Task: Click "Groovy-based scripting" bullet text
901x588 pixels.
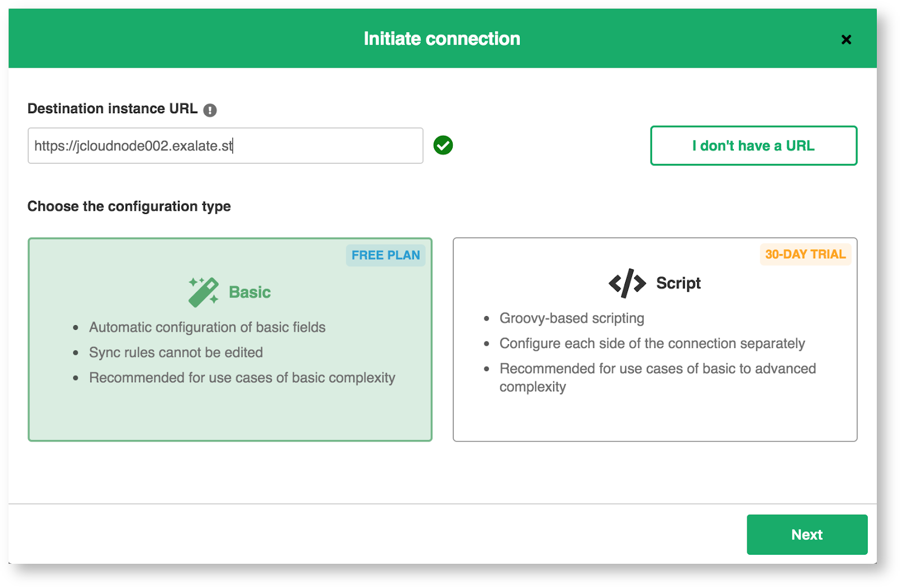Action: point(572,318)
